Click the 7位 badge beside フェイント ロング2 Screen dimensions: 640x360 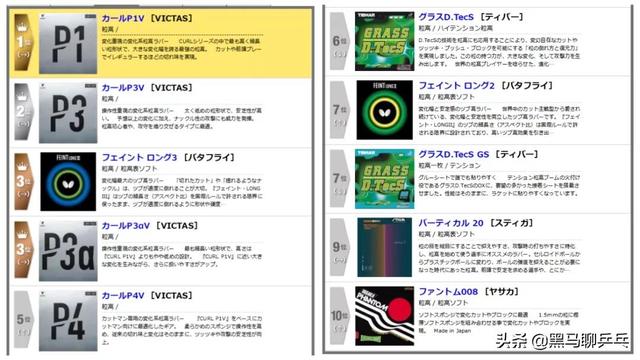339,109
